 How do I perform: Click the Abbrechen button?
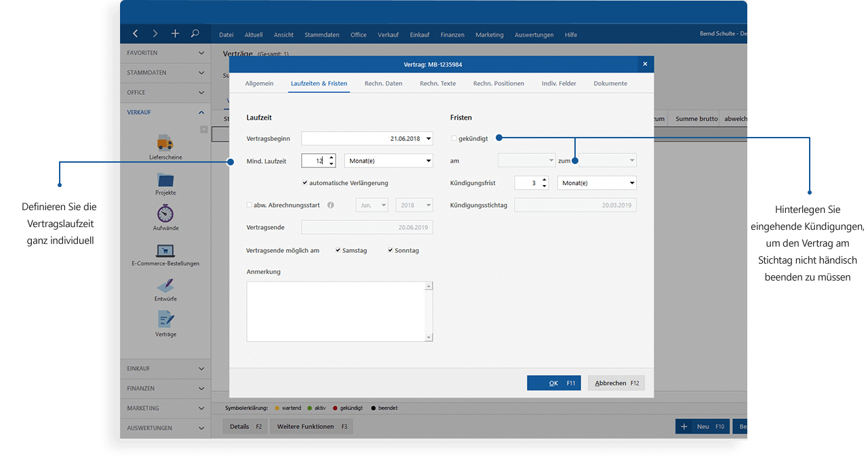coord(616,383)
